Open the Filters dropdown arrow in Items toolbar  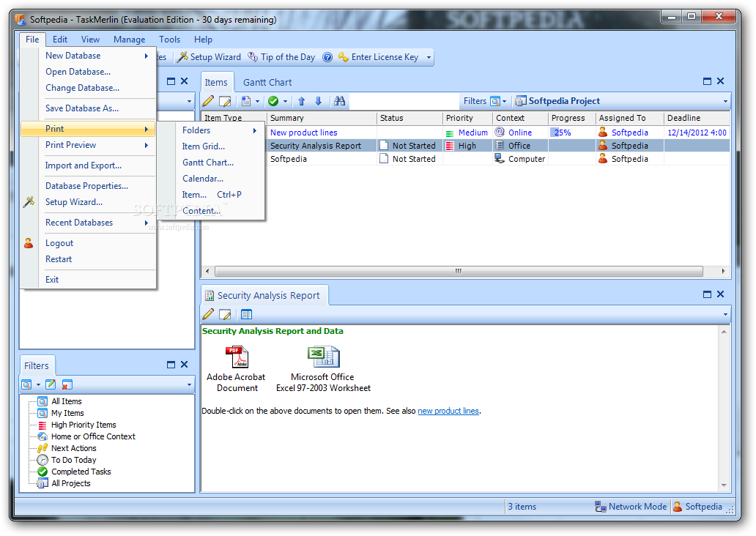click(504, 101)
